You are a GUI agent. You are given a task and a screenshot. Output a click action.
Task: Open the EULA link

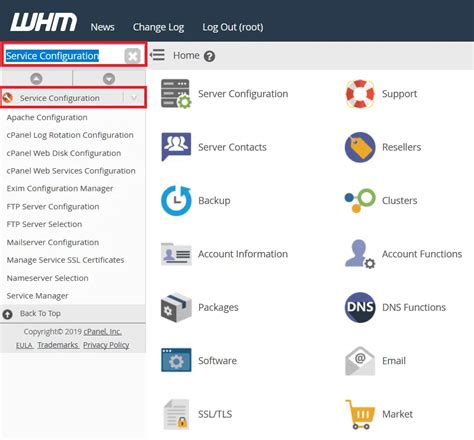24,345
